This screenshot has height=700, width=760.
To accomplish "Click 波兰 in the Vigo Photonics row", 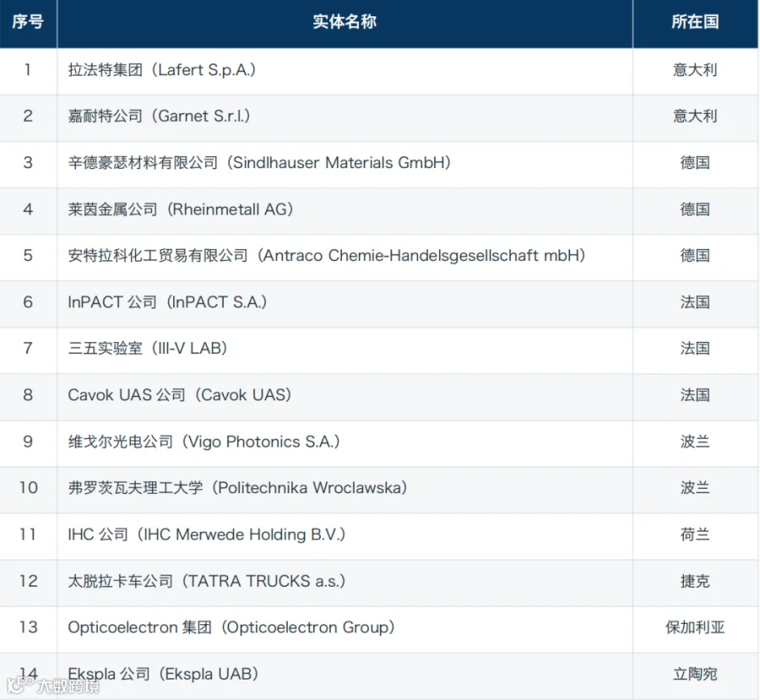I will pyautogui.click(x=695, y=442).
